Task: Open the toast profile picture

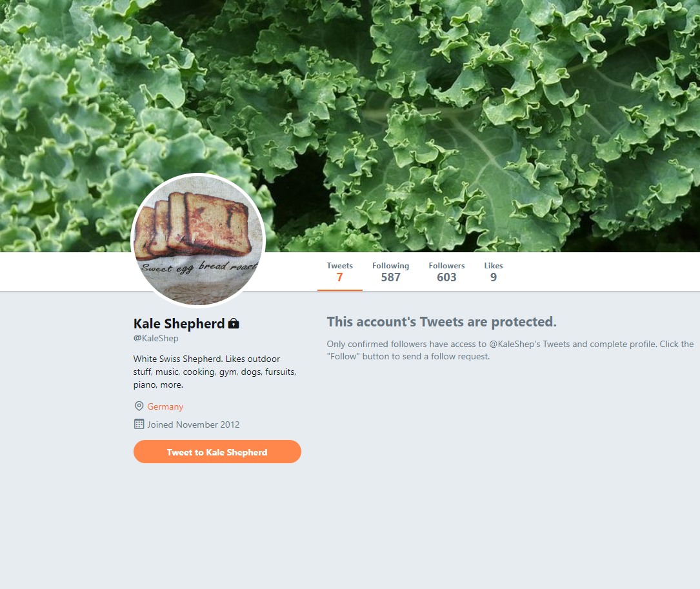Action: [x=198, y=240]
